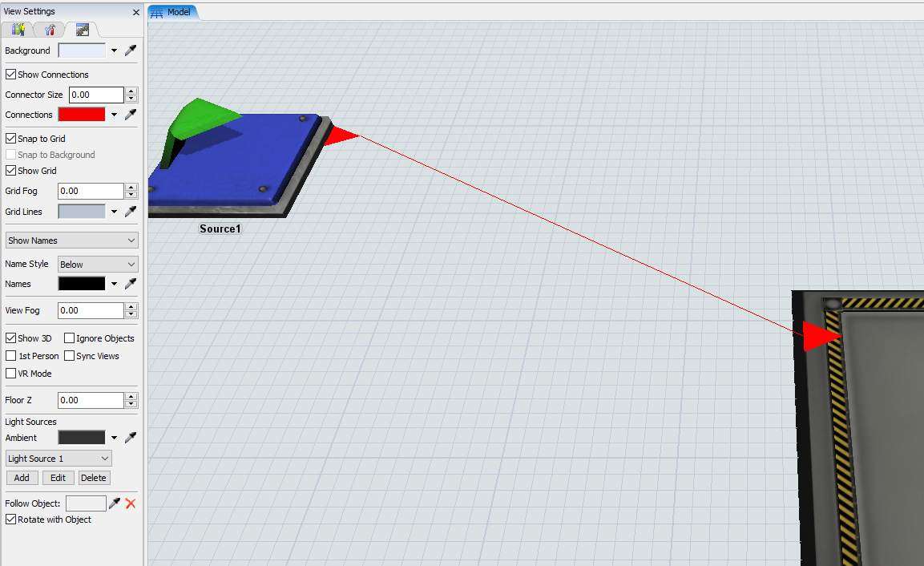The height and width of the screenshot is (566, 924).
Task: Click the Ambient light eyedropper
Action: tap(131, 438)
